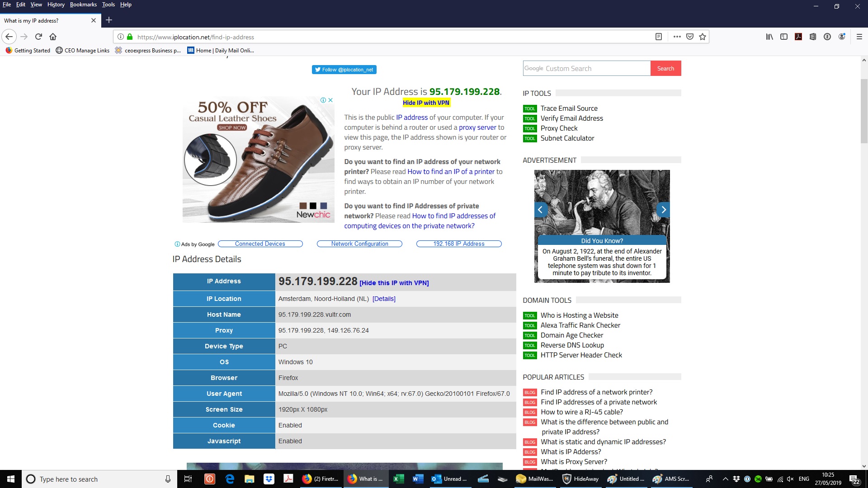Show previous Did You Know slide
The image size is (868, 488).
pos(540,209)
